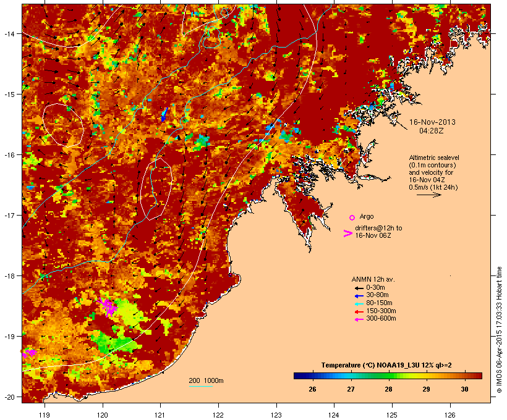Click the '0-30m' depth label
Image resolution: width=507 pixels, height=420 pixels.
coord(375,288)
